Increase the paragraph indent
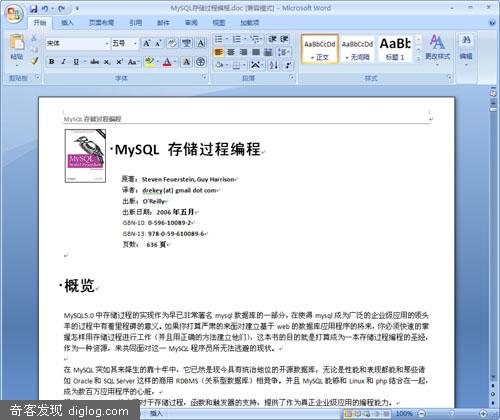Viewport: 500px width, 420px height. [x=284, y=39]
